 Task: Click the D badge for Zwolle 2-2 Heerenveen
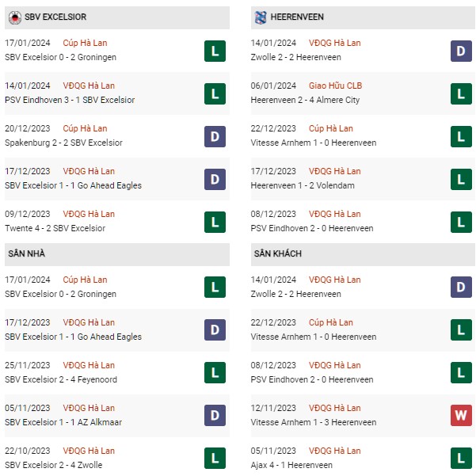pos(462,51)
